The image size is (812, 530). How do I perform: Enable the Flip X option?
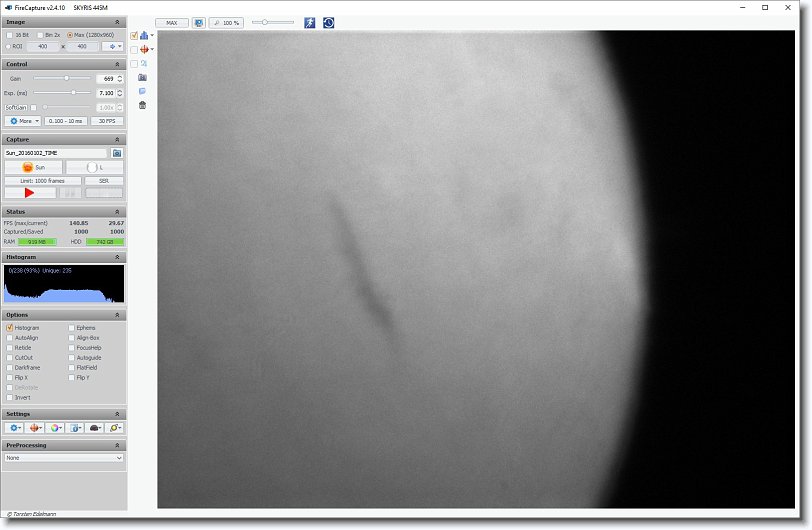coord(9,378)
